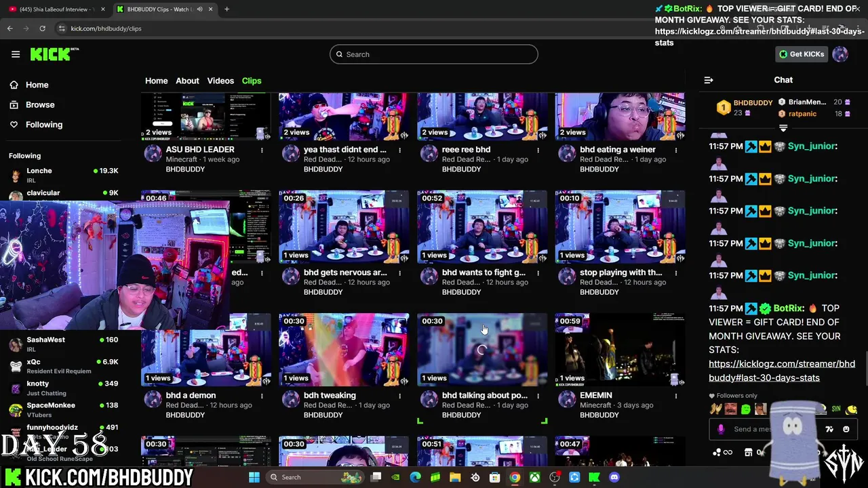Image resolution: width=868 pixels, height=488 pixels.
Task: Open options menu for EMEMIN clip
Action: pos(675,396)
